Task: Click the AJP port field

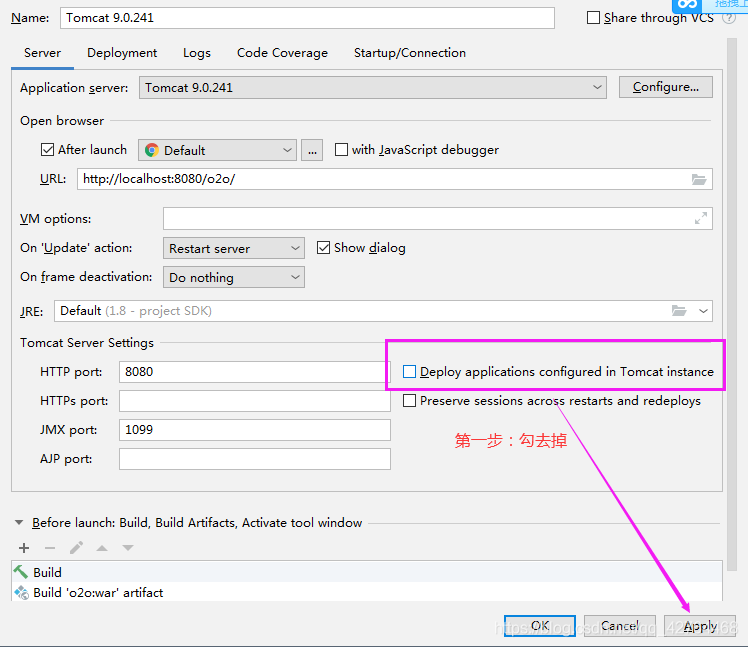Action: pos(255,459)
